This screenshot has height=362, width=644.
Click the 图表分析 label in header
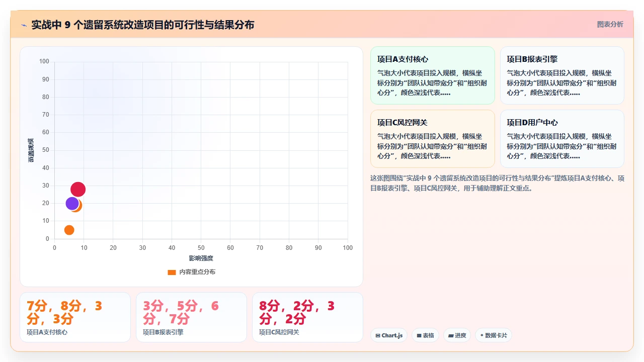click(x=610, y=24)
